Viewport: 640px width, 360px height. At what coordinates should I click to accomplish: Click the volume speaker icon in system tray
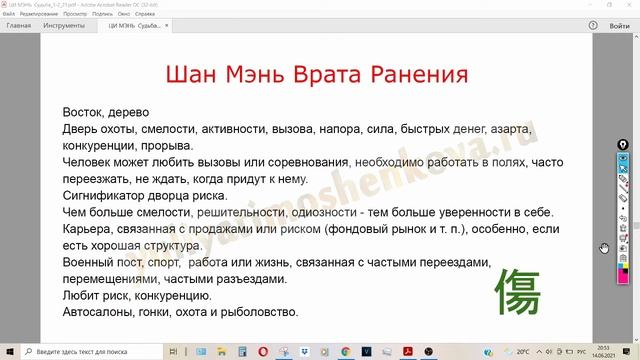click(549, 351)
